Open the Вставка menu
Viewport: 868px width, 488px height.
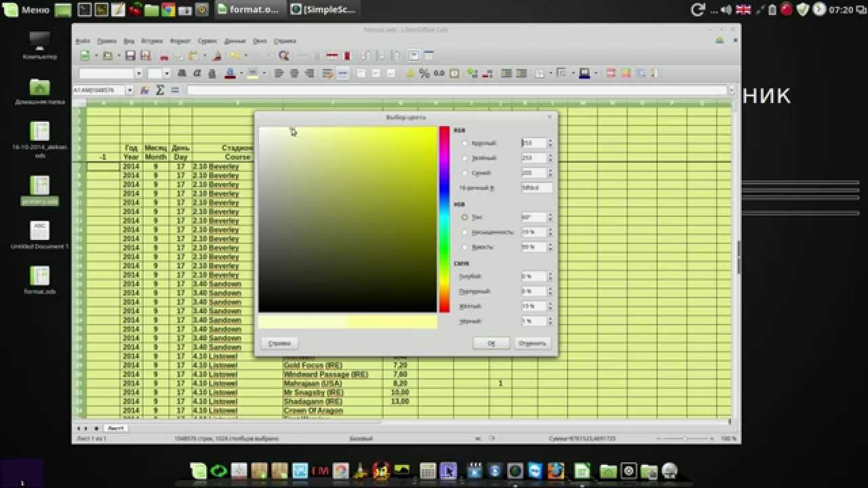click(x=152, y=41)
